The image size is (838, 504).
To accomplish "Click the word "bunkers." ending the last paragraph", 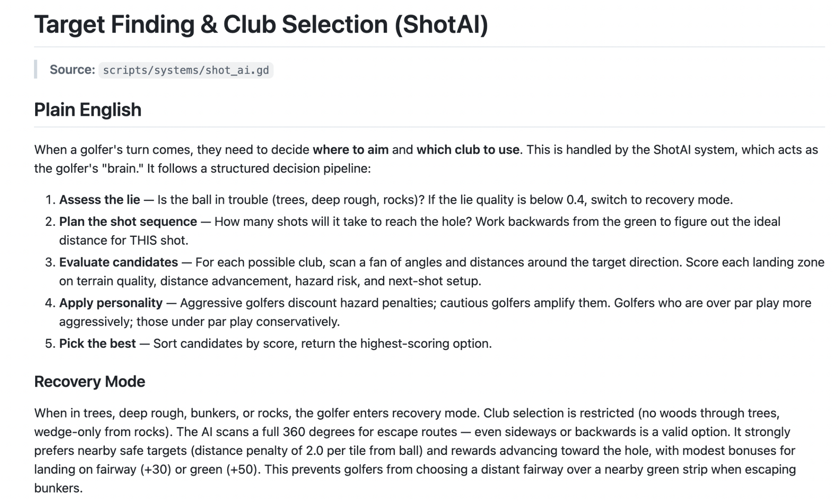I will click(x=58, y=488).
